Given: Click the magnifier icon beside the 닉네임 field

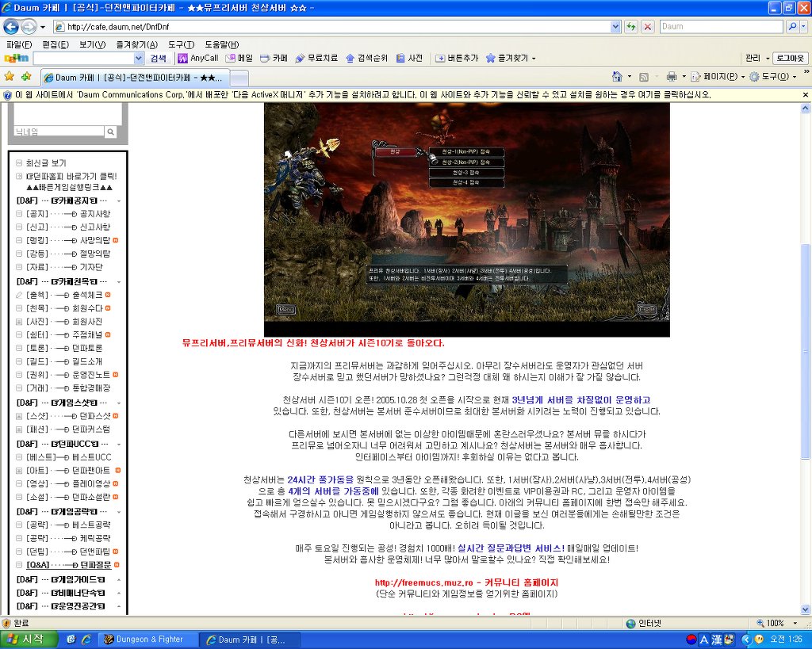Looking at the screenshot, I should click(110, 132).
